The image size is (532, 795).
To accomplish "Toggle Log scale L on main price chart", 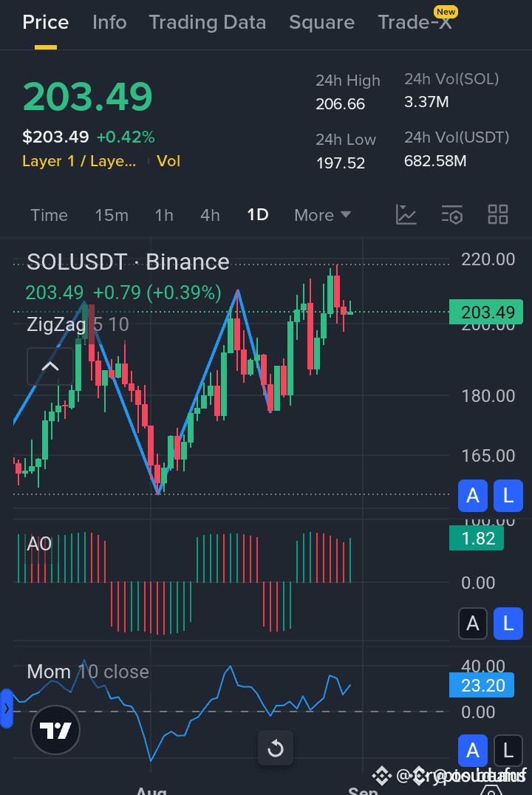I will click(x=508, y=497).
